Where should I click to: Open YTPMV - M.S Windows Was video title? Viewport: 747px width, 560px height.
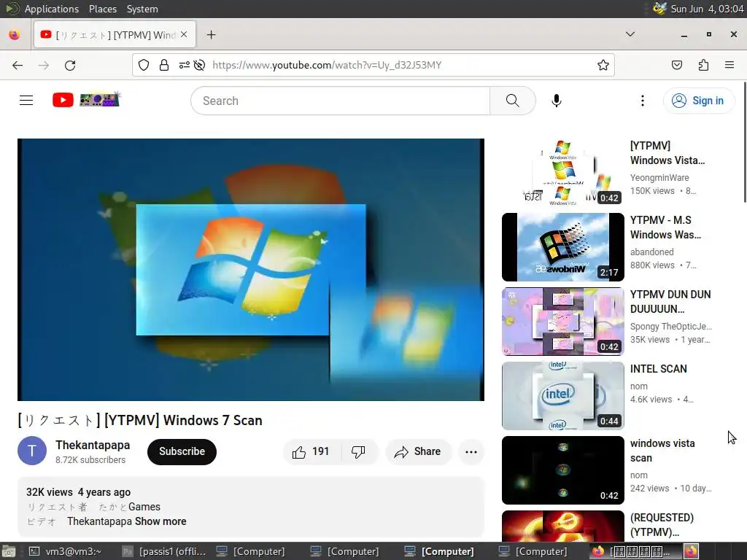point(665,227)
